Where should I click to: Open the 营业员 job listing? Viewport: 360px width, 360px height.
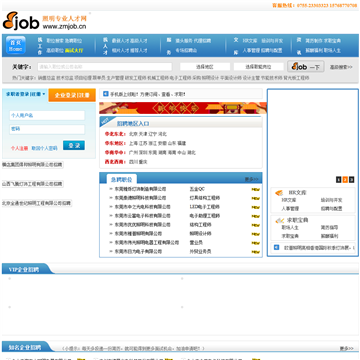tap(196, 243)
